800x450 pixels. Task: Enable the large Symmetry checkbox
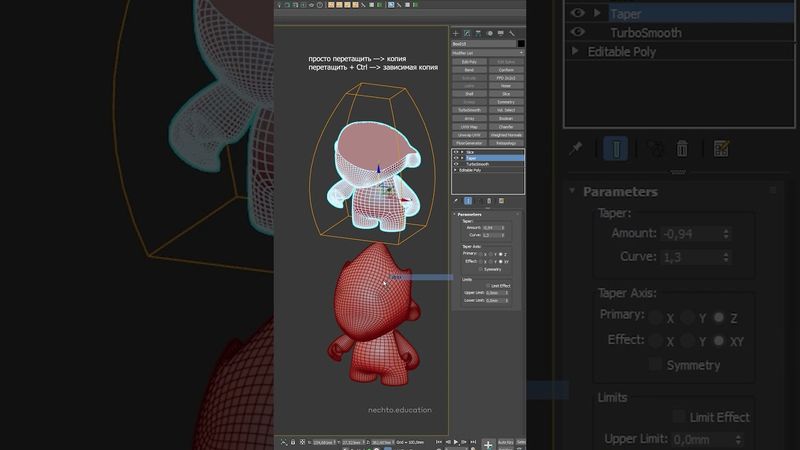[656, 365]
